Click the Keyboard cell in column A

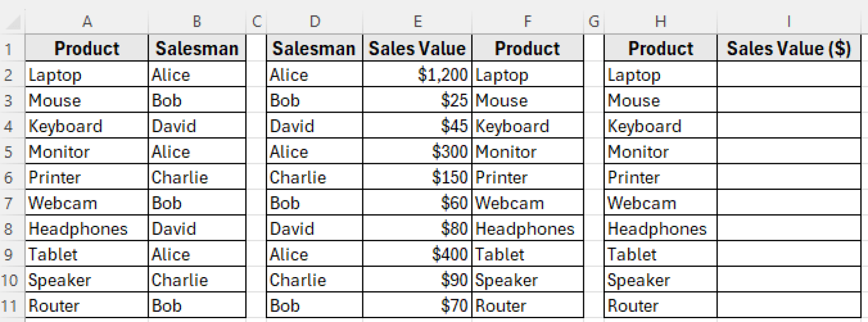coord(87,126)
